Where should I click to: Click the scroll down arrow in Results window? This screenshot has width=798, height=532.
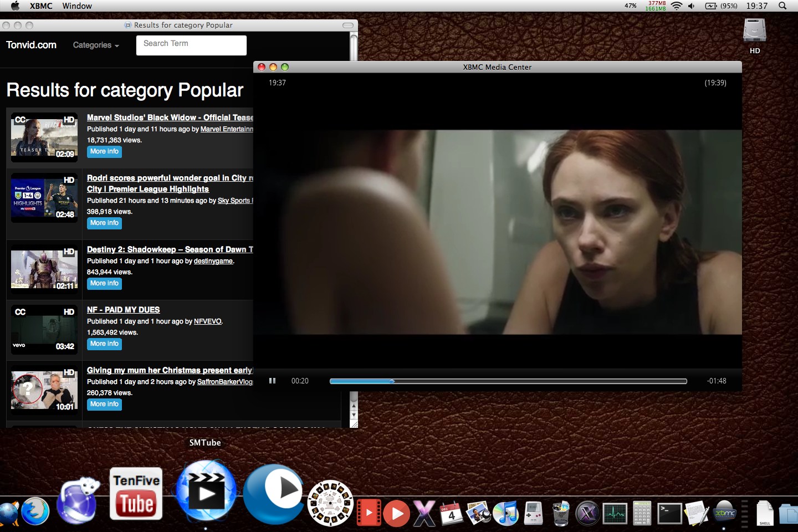354,415
